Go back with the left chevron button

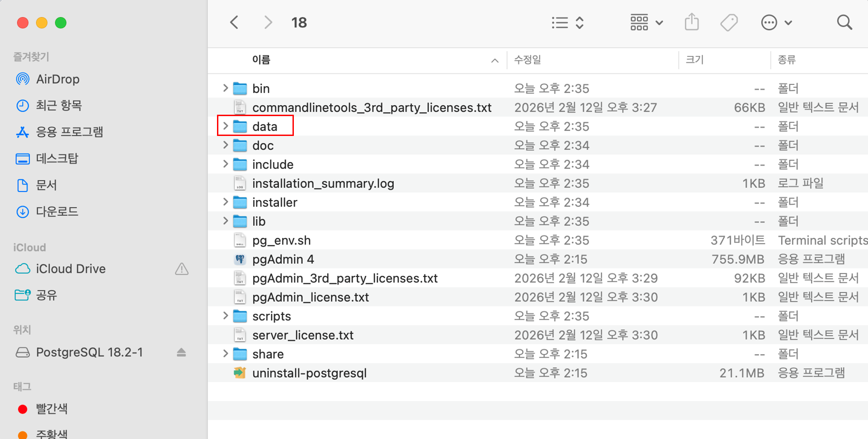click(234, 22)
